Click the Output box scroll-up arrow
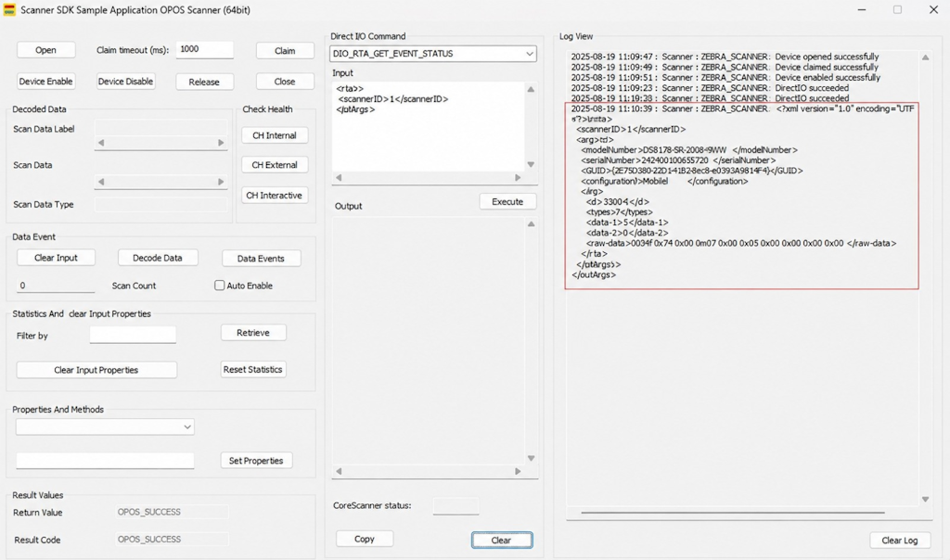 coord(531,224)
